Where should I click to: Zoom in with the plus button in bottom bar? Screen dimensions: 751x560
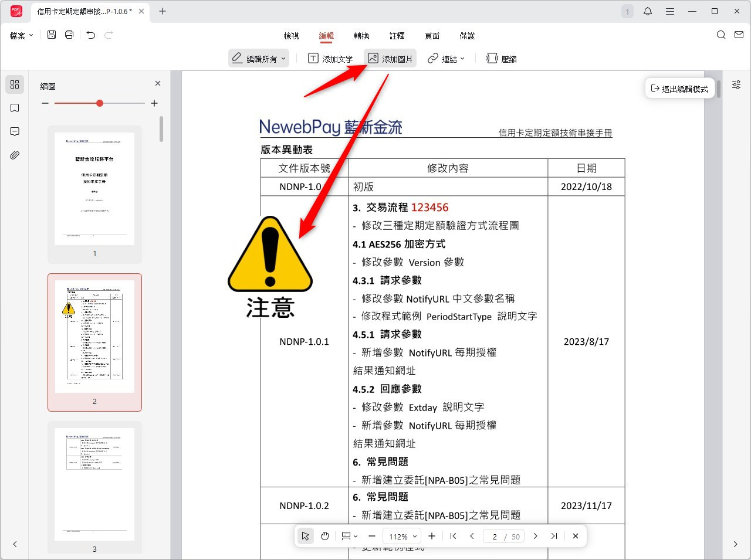[x=432, y=536]
